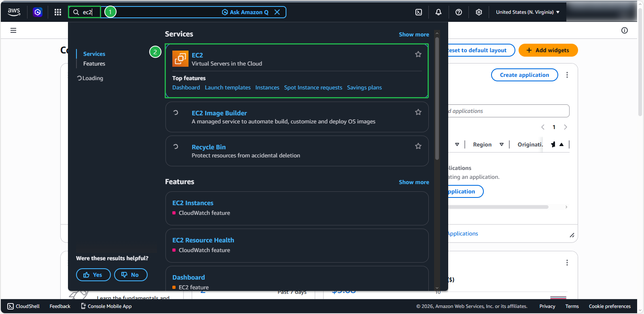Click the info icon below the region selector
Screen dimensions: 644x314
pos(625,30)
